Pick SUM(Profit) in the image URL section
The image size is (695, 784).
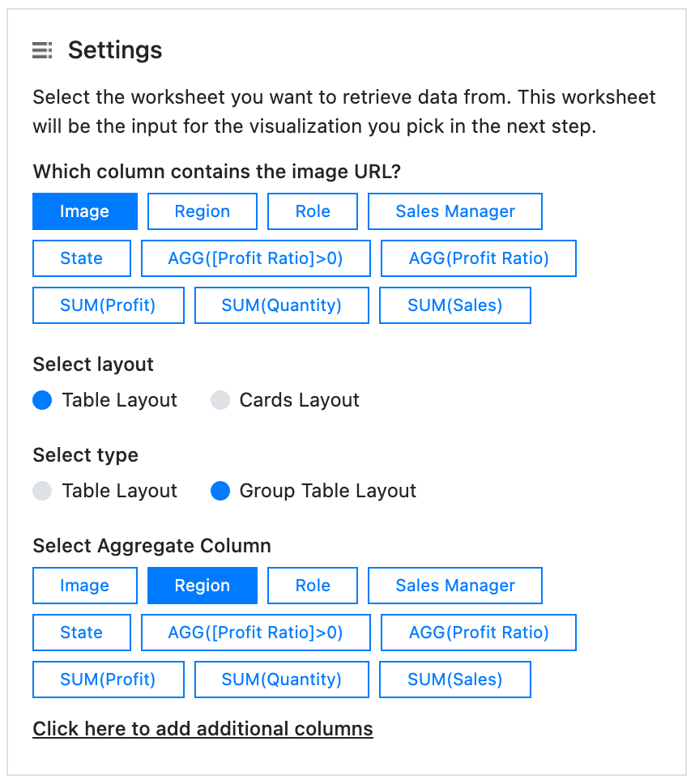point(108,305)
